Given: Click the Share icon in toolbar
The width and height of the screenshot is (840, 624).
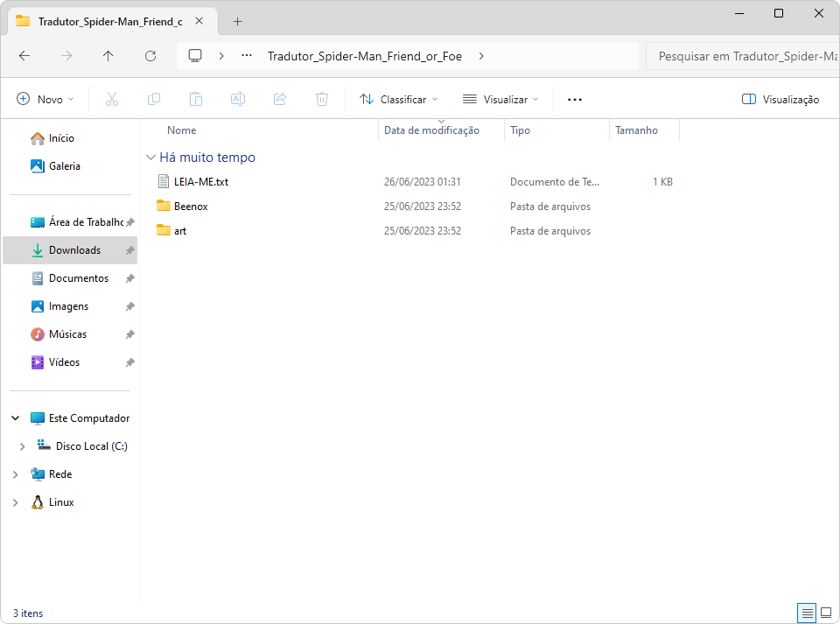Looking at the screenshot, I should tap(280, 99).
